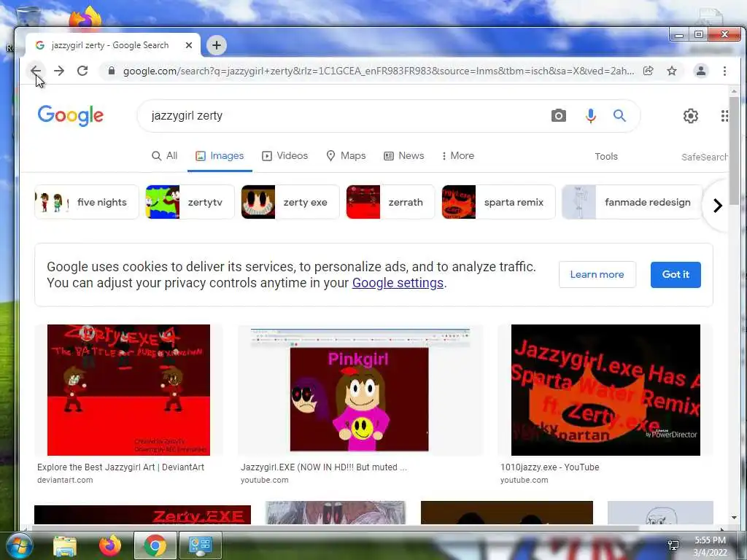Click the Google logo
Screen dimensions: 747x560
click(71, 115)
